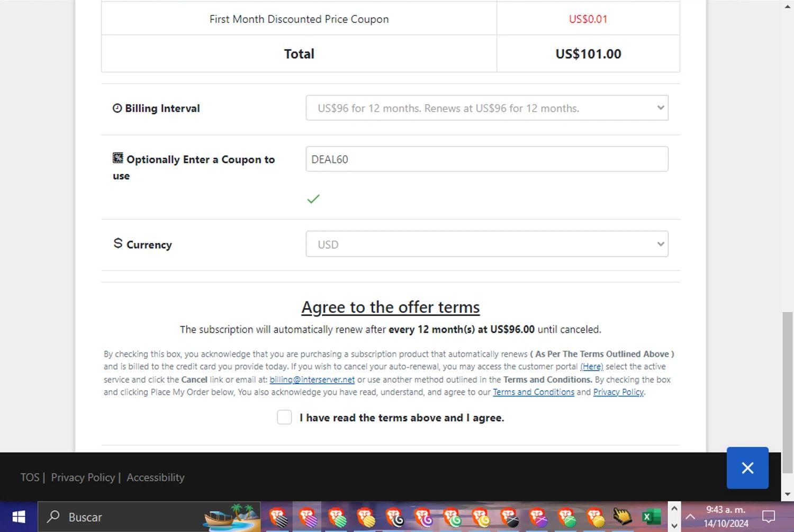Click the page vertical scrollbar thumb
794x532 pixels.
pos(788,392)
